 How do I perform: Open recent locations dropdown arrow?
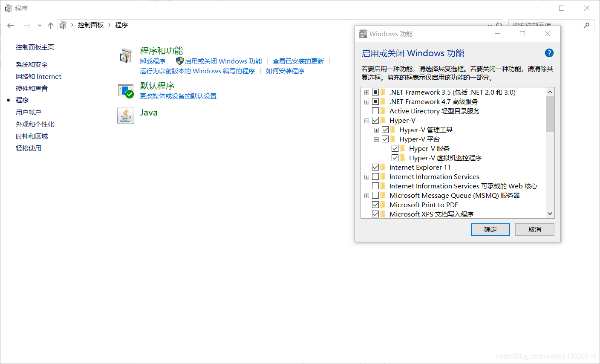[40, 26]
